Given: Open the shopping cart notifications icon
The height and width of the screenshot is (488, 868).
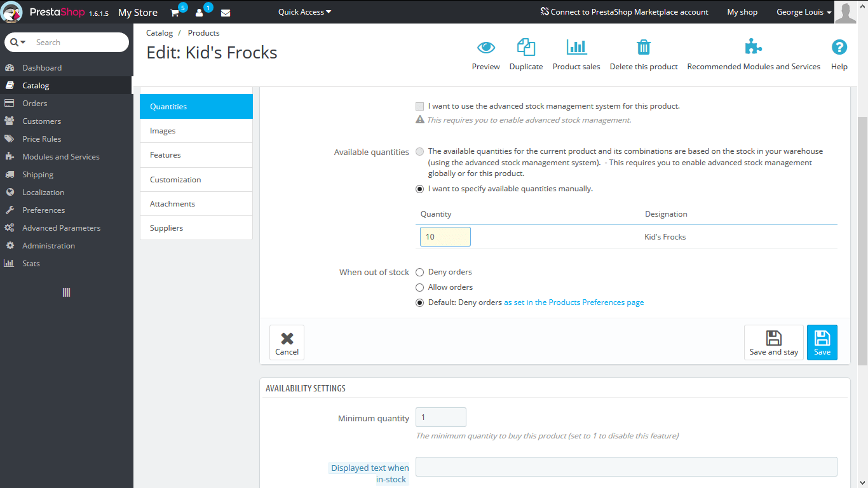Looking at the screenshot, I should coord(175,13).
